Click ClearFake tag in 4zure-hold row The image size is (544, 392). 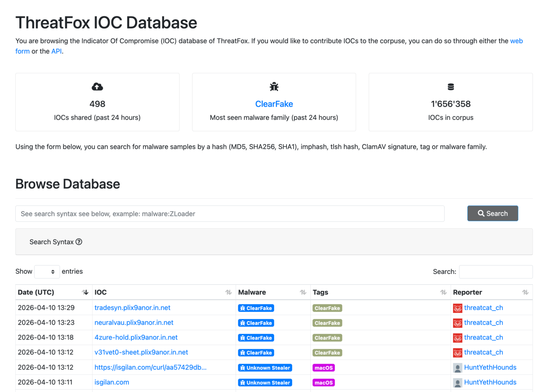pyautogui.click(x=327, y=338)
